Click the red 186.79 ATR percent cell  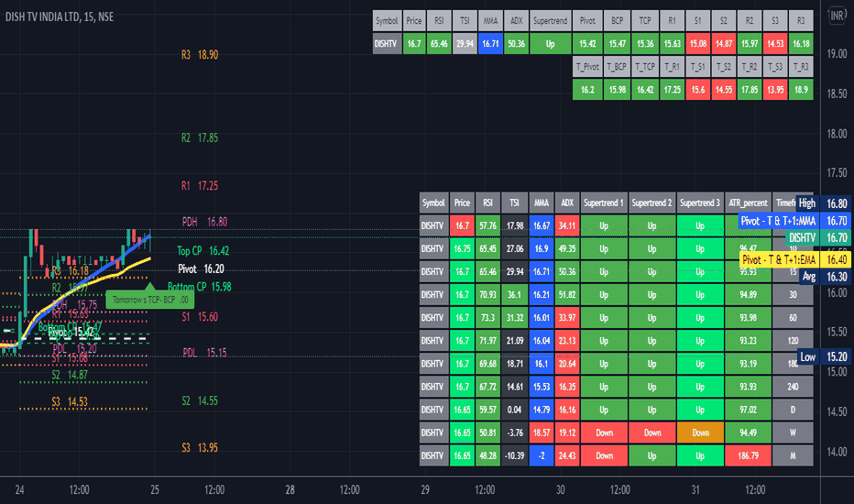coord(747,455)
